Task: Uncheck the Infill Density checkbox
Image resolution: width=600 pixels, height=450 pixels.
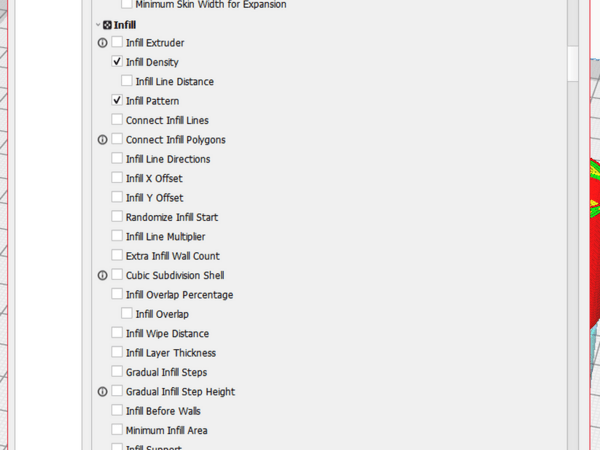Action: coord(117,62)
